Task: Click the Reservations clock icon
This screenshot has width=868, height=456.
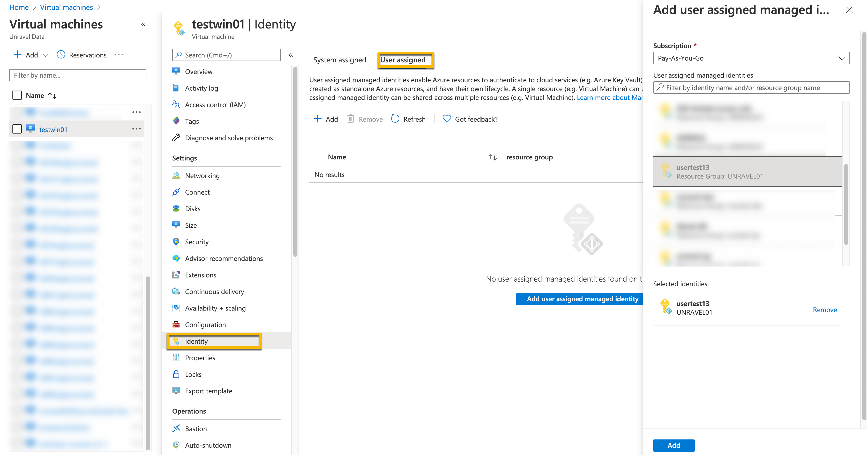Action: click(x=61, y=54)
